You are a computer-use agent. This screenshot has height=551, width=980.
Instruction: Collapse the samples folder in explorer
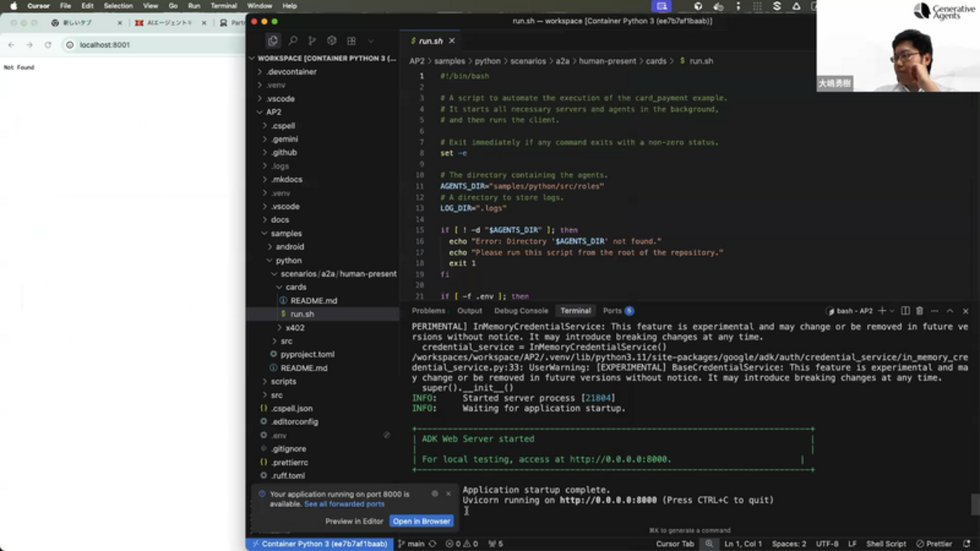tap(286, 234)
